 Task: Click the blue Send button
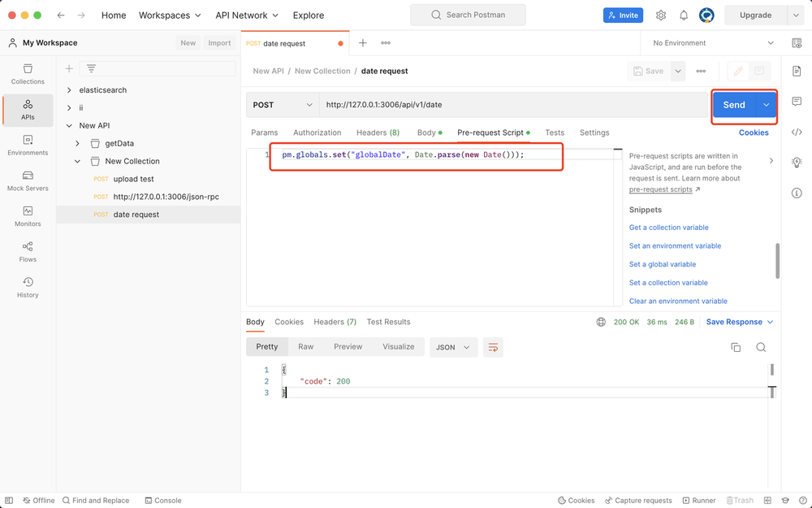[x=733, y=105]
